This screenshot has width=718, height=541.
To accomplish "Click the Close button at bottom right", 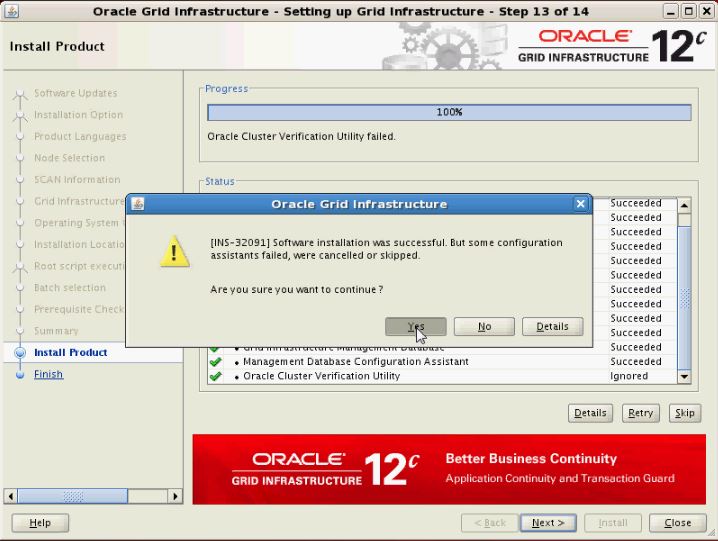I will click(678, 523).
